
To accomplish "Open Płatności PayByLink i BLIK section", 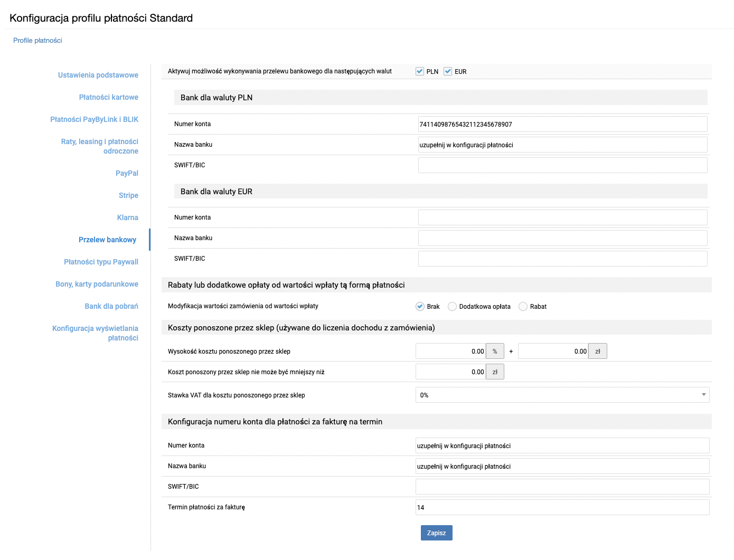I will 95,119.
